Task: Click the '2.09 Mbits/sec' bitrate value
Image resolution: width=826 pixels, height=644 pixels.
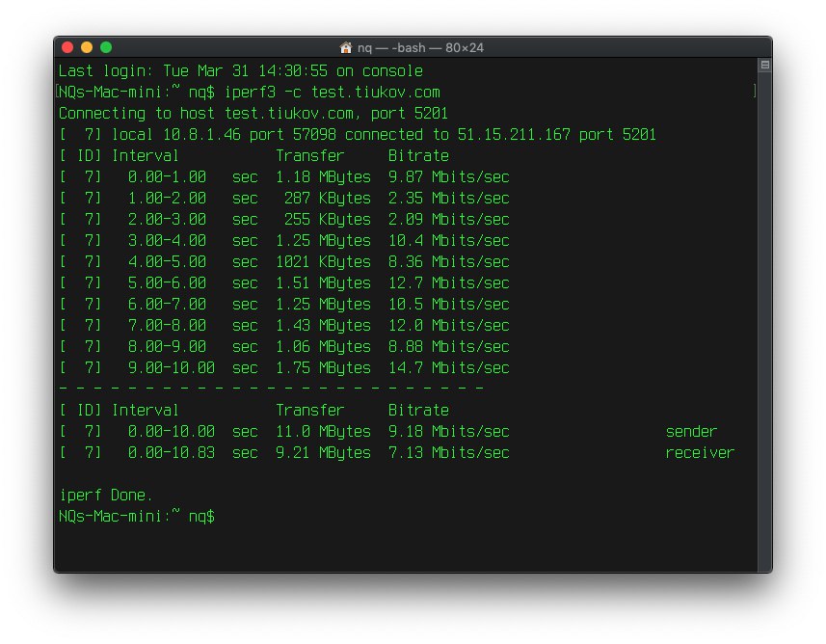Action: 449,219
